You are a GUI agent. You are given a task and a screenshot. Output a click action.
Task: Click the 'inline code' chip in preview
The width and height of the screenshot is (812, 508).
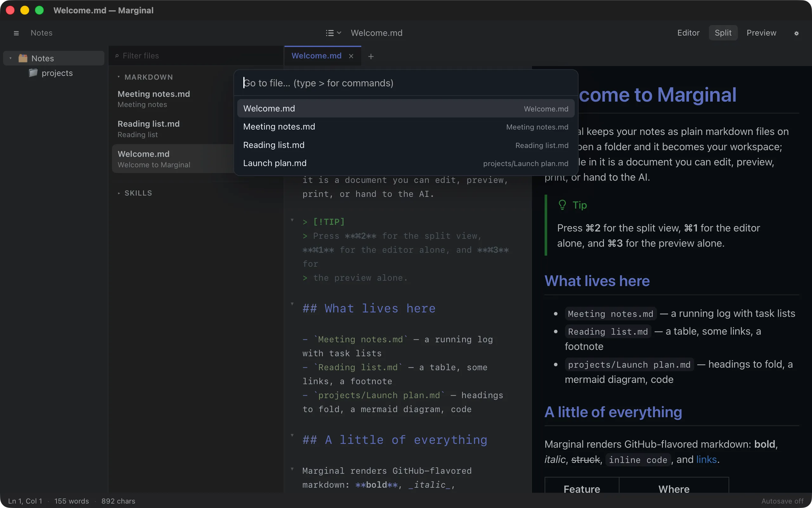(638, 460)
